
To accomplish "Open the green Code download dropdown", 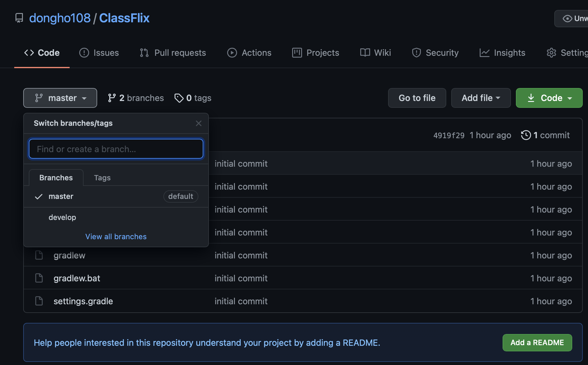I will [x=549, y=98].
